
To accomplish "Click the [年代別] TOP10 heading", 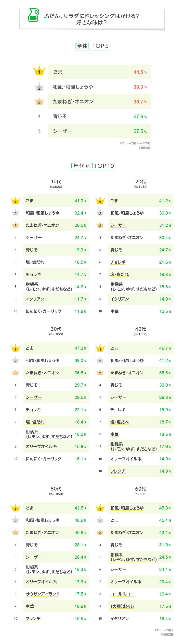I will [x=92, y=166].
